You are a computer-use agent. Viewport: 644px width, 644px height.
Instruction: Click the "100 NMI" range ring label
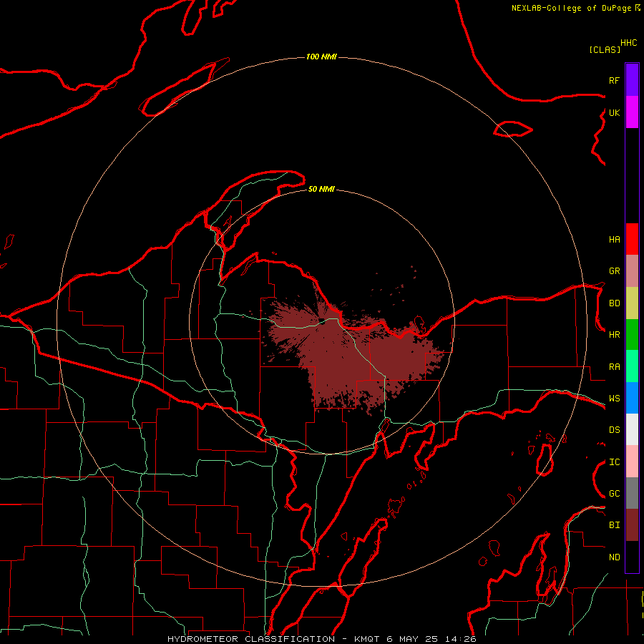(321, 57)
